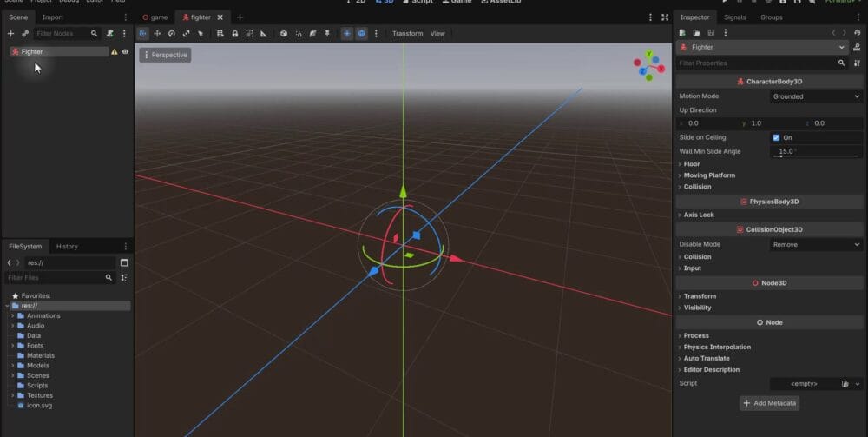868x437 pixels.
Task: Expand the Visibility section
Action: point(695,308)
